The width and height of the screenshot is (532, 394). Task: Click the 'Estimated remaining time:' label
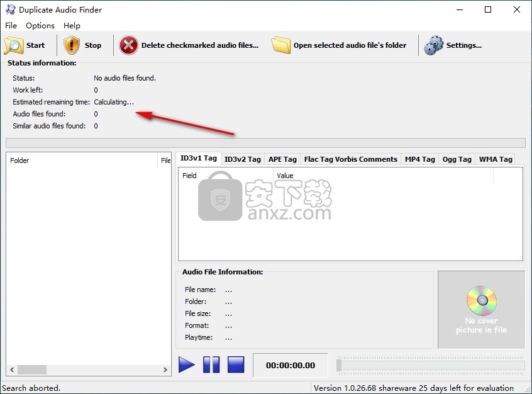click(x=51, y=102)
